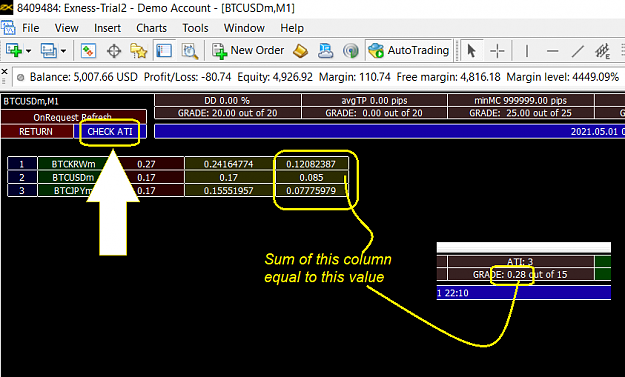Click the Margin level 4449.09% text

tap(562, 77)
